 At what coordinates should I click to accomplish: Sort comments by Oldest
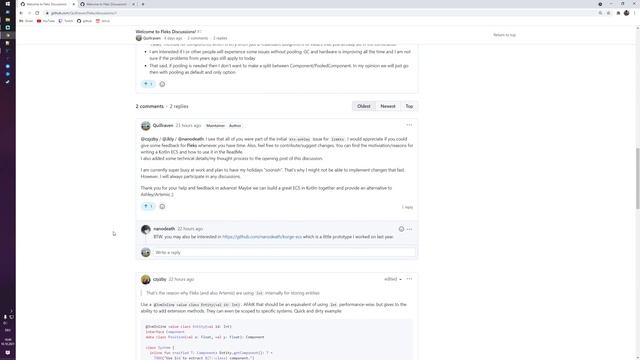coord(364,106)
